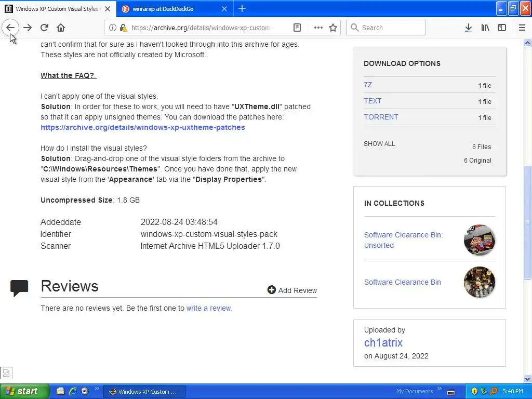Viewport: 532px width, 399px height.
Task: Open the uxtheme-patches archive link
Action: [143, 127]
